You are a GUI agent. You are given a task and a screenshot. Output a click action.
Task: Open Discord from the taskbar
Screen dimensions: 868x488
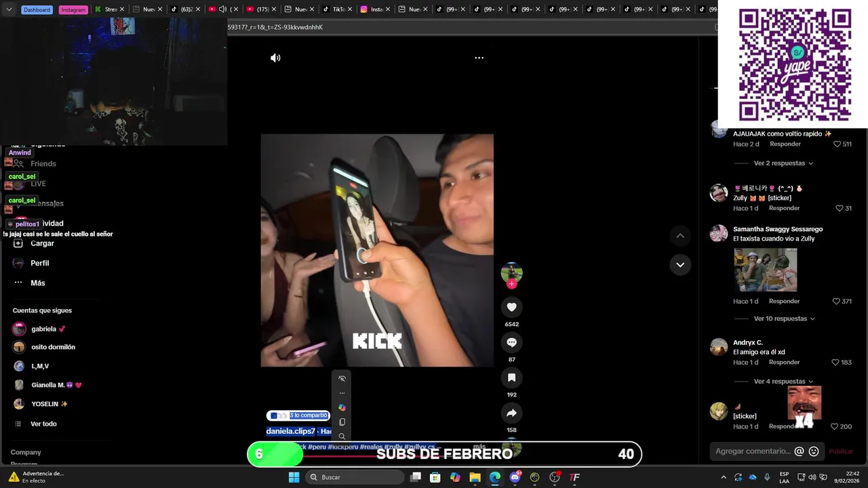[x=515, y=477]
